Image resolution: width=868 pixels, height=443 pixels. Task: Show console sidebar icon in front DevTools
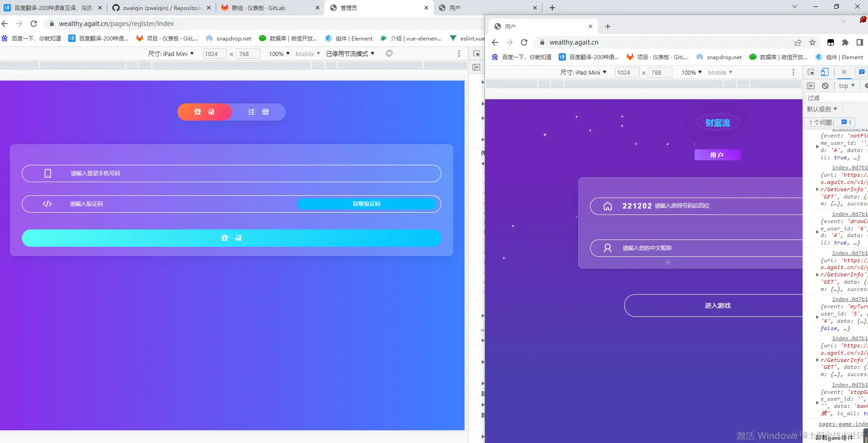[811, 86]
